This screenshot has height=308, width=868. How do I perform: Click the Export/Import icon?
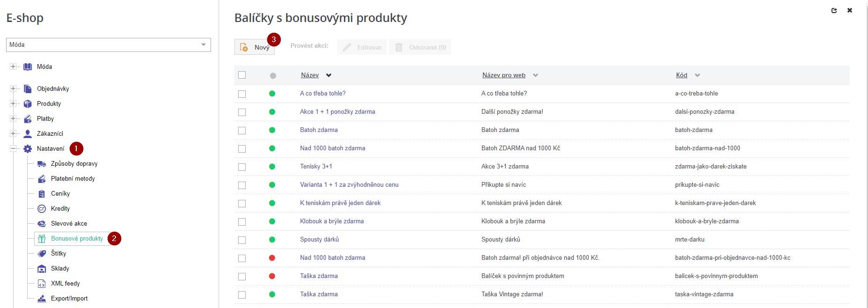(x=42, y=299)
